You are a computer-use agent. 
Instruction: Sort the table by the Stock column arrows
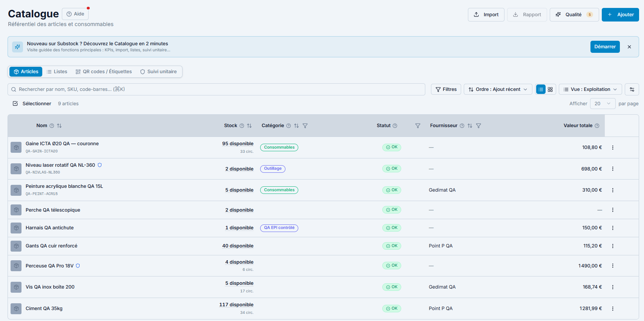249,126
